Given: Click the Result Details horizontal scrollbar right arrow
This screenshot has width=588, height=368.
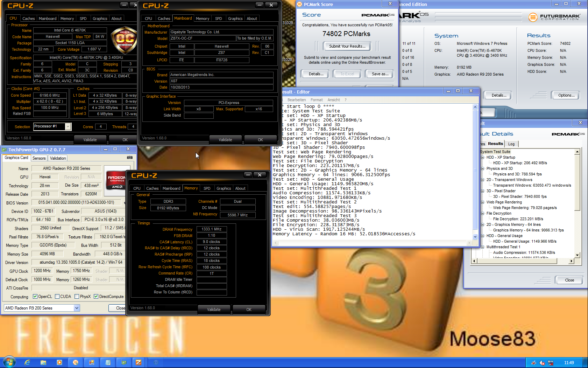Looking at the screenshot, I should [571, 261].
